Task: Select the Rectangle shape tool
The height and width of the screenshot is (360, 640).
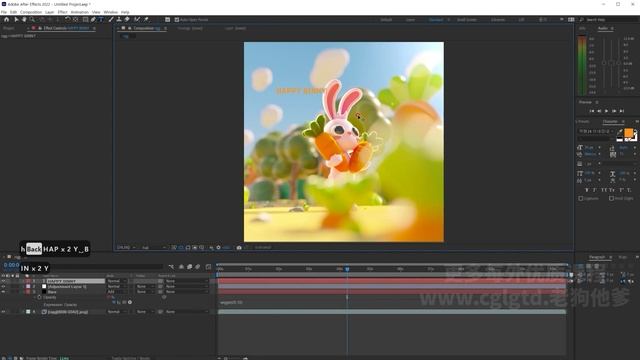Action: tap(85, 19)
